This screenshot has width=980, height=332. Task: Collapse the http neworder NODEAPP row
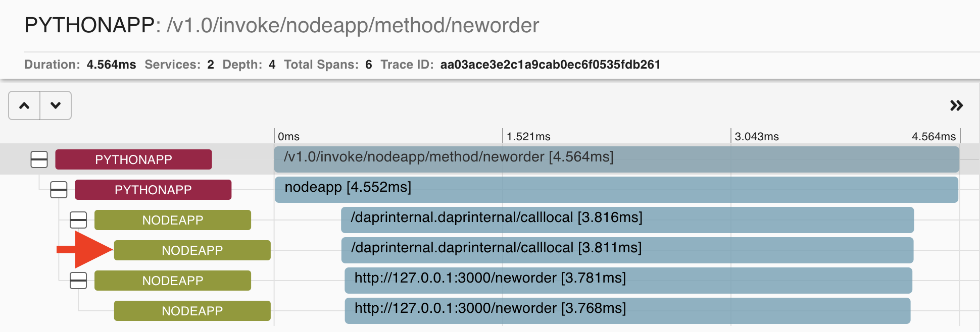[x=78, y=281]
